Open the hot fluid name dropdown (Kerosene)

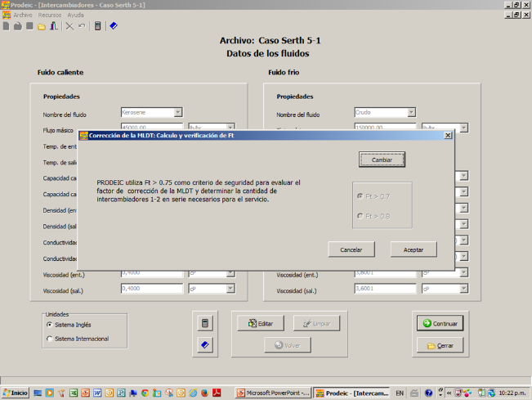click(x=178, y=112)
